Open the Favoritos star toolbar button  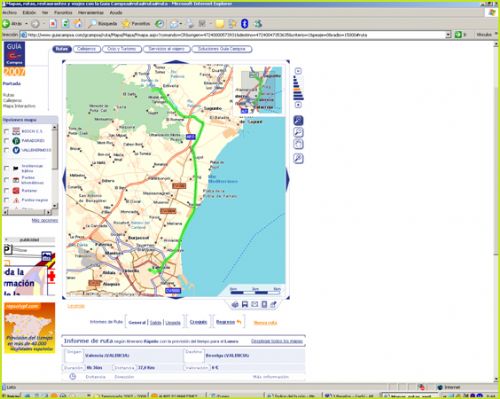(136, 24)
